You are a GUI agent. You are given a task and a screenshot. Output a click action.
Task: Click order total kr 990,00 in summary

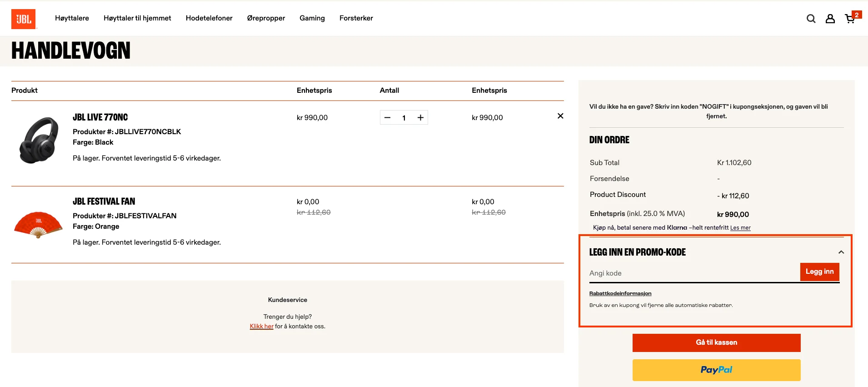click(733, 215)
